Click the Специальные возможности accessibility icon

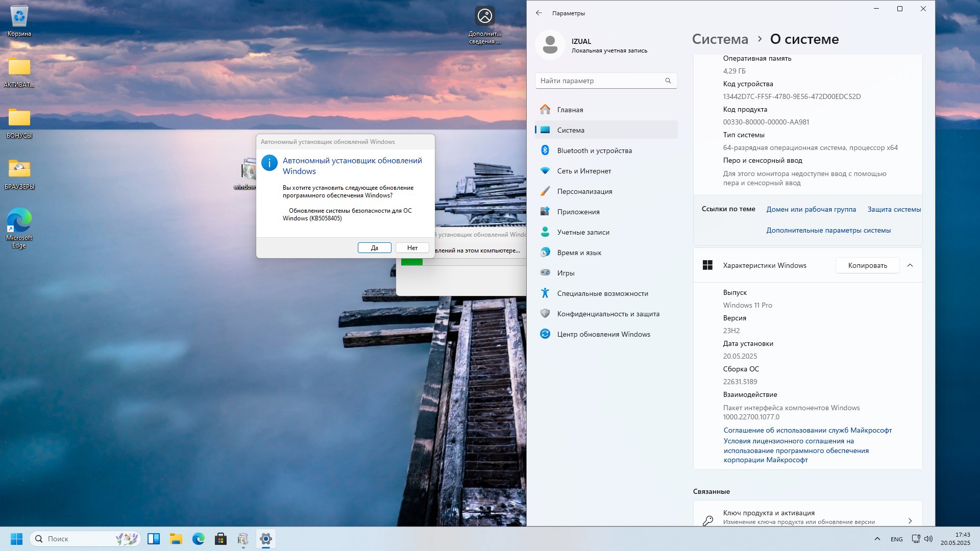[545, 293]
